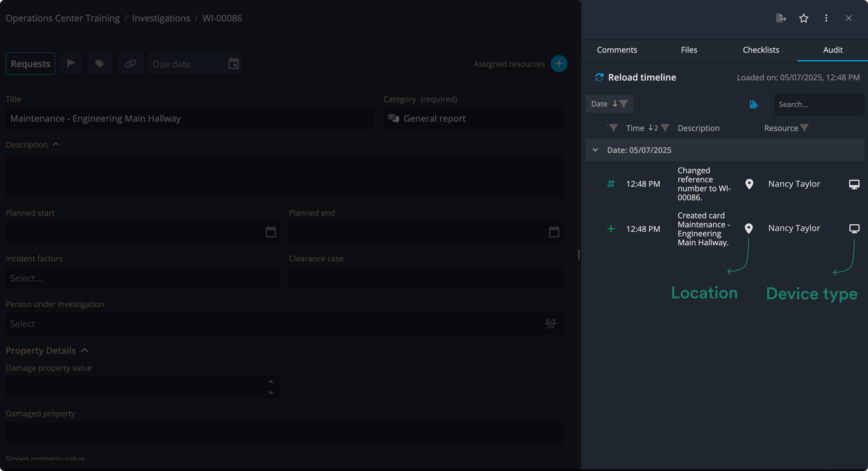Open the Planned start calendar icon
The height and width of the screenshot is (471, 868).
click(271, 232)
